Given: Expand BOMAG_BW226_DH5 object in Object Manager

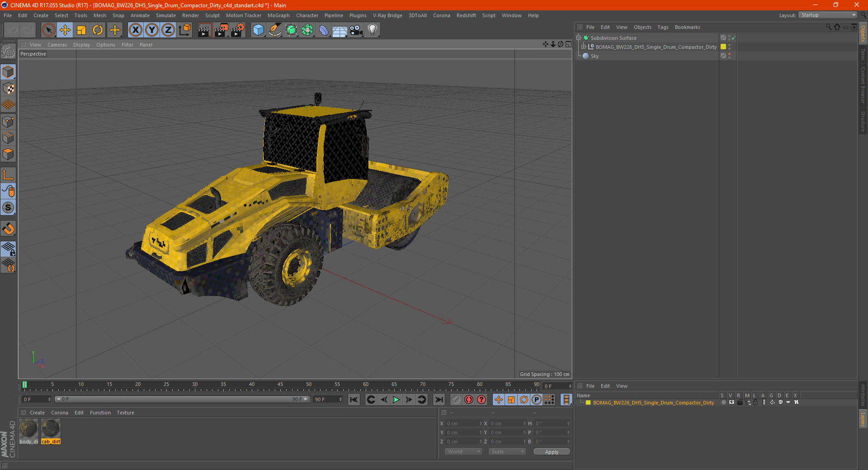Looking at the screenshot, I should (583, 47).
